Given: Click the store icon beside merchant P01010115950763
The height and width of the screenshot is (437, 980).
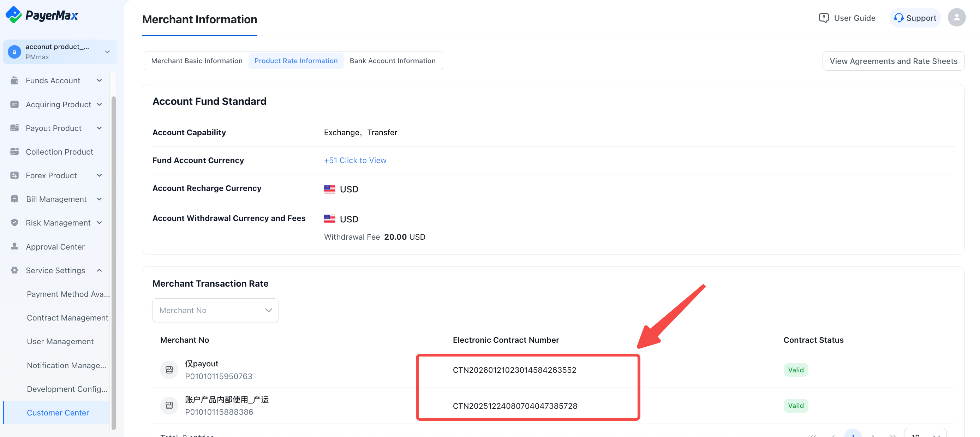Looking at the screenshot, I should pyautogui.click(x=169, y=370).
